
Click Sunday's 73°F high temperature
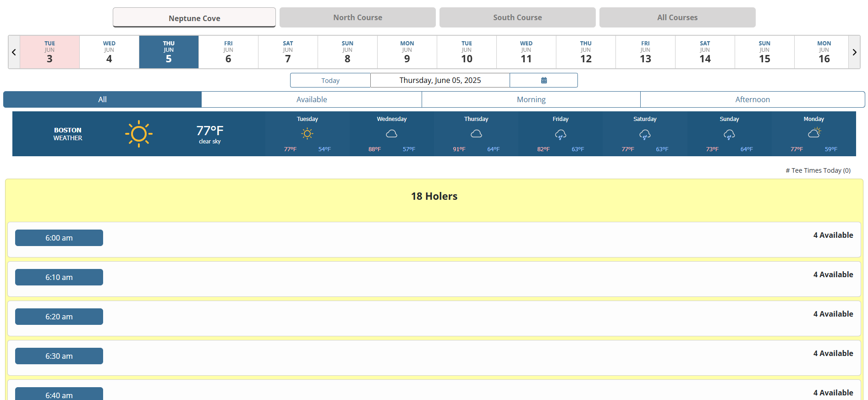712,149
